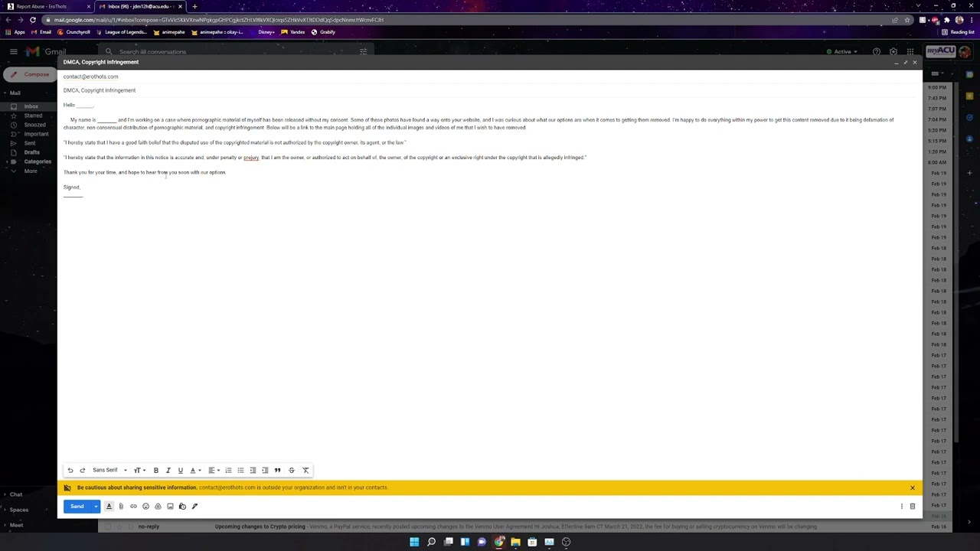The image size is (980, 551).
Task: Expand More labels in sidebar
Action: click(x=30, y=171)
